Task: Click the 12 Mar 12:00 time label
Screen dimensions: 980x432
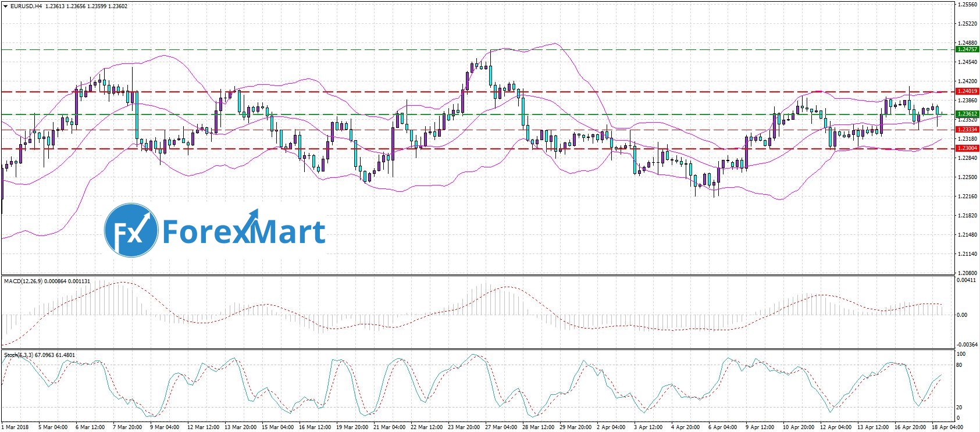Action: 203,427
